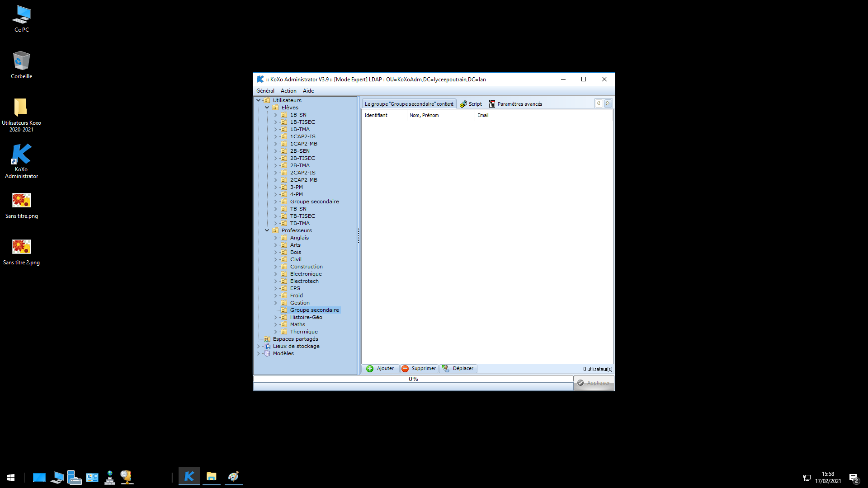Select the EPS tree item
The image size is (868, 488).
(295, 288)
